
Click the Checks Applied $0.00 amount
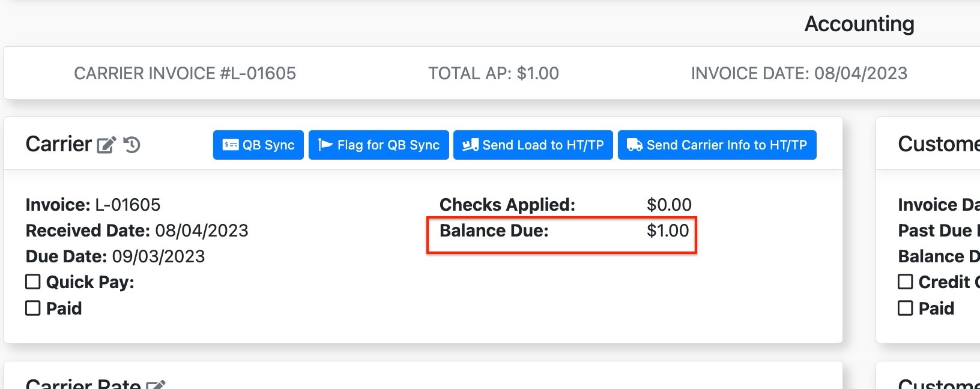tap(670, 205)
